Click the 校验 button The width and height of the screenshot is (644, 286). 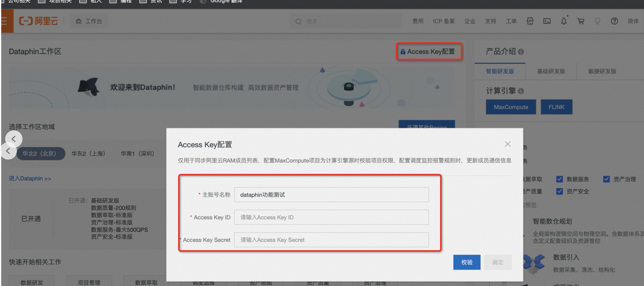click(467, 262)
